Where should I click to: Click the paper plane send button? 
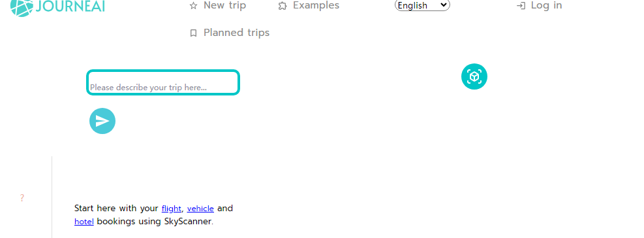click(102, 121)
